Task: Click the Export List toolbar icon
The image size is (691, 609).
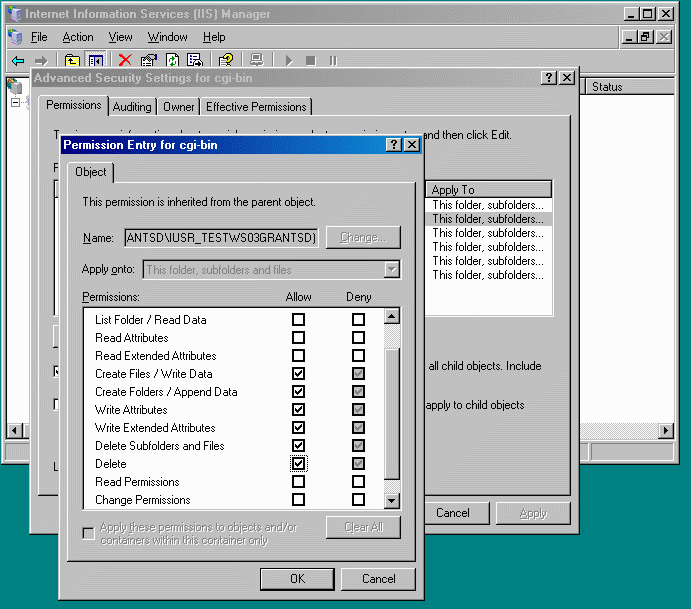Action: tap(195, 60)
